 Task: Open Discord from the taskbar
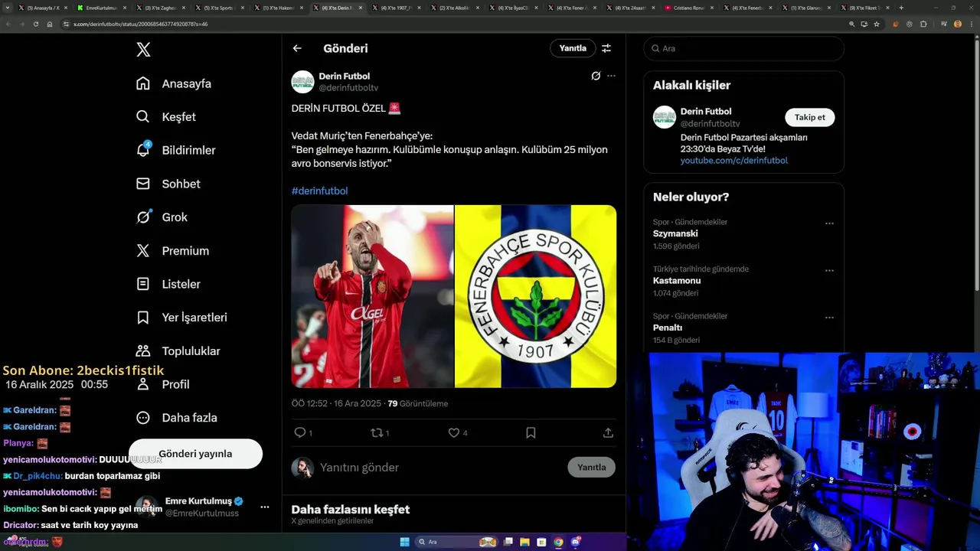point(576,542)
